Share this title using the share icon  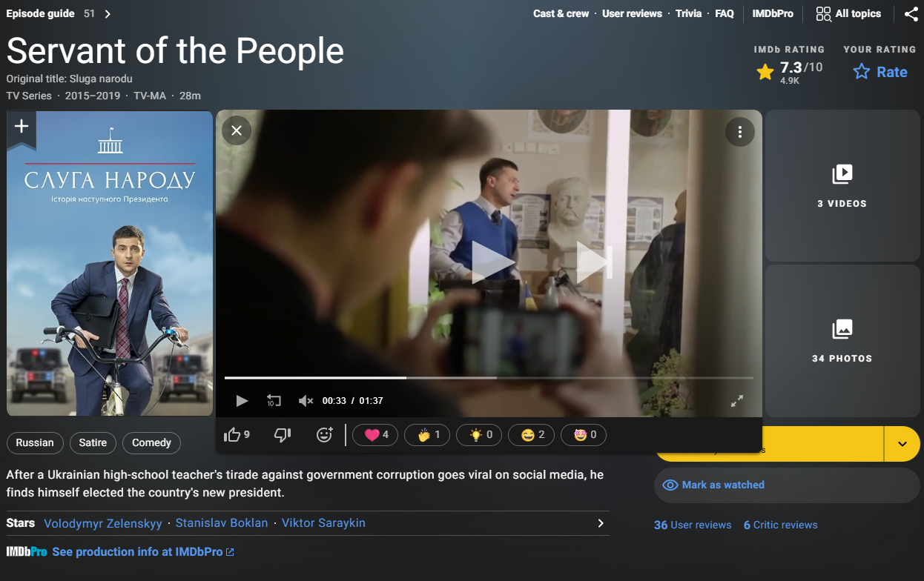point(911,14)
